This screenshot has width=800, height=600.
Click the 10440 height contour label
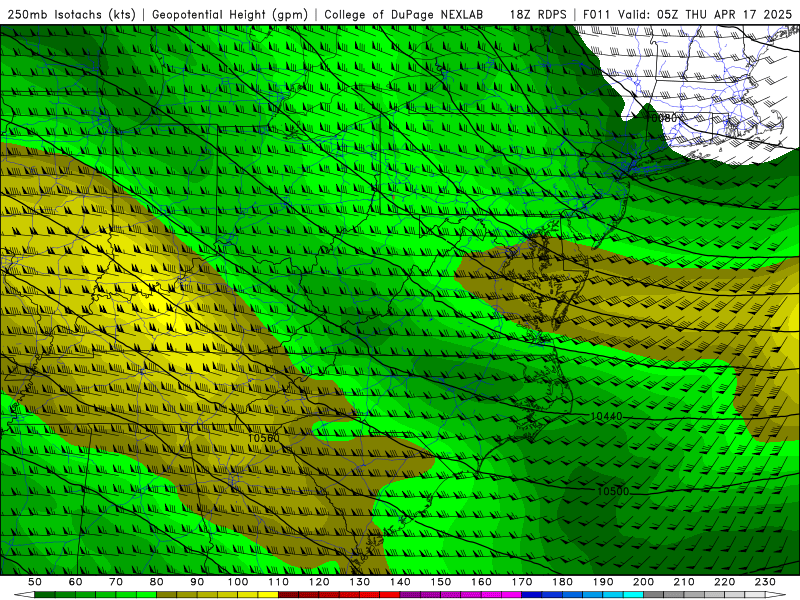606,416
